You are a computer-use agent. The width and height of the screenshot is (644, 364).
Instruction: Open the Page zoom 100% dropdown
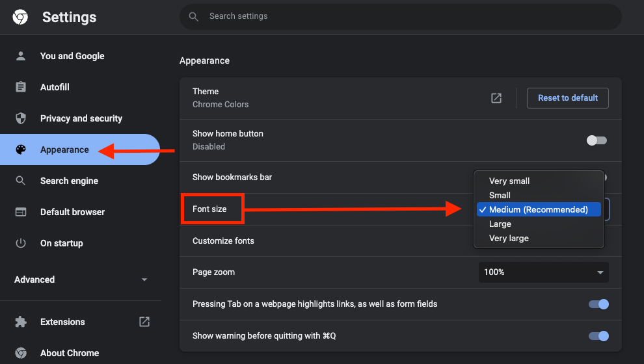543,272
